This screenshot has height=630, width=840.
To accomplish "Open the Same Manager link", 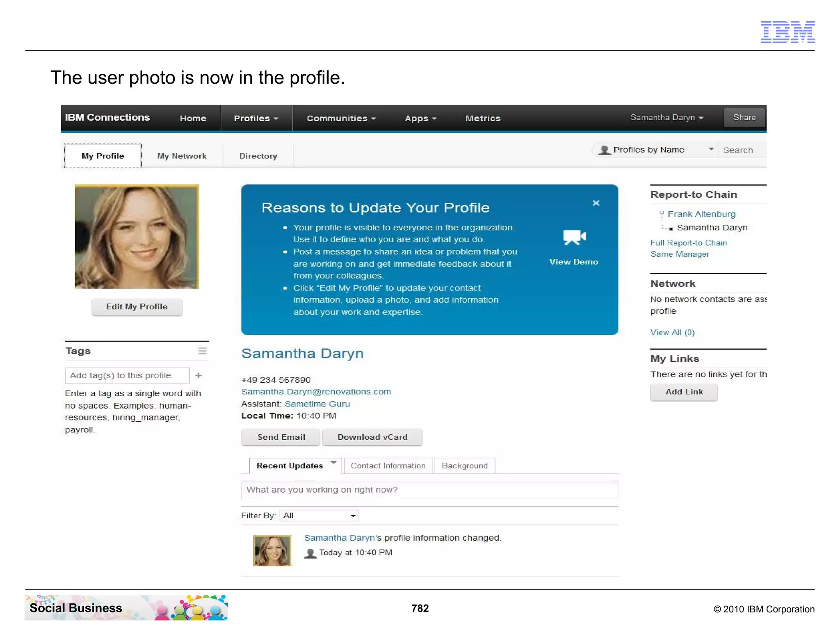I will [x=680, y=254].
